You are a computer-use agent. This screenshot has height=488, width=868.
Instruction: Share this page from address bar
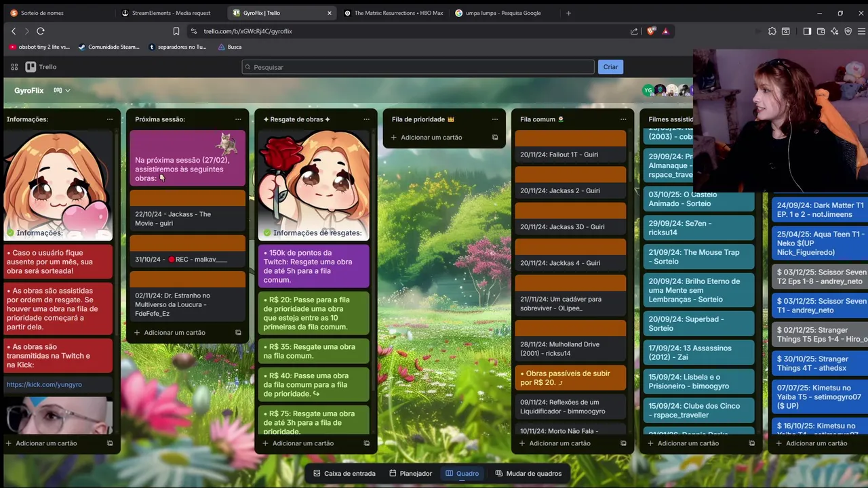point(634,31)
